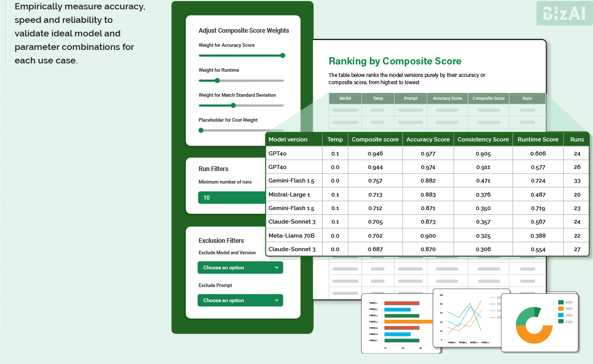The height and width of the screenshot is (364, 593).
Task: Click the Runs column header in popup table
Action: pos(577,139)
